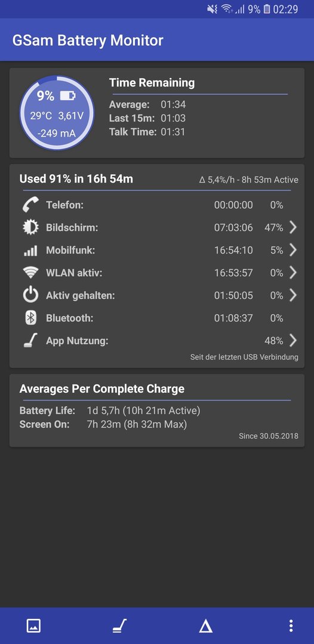Tap the Bildschirm brightness icon
Screen dimensions: 314x644
(31, 227)
